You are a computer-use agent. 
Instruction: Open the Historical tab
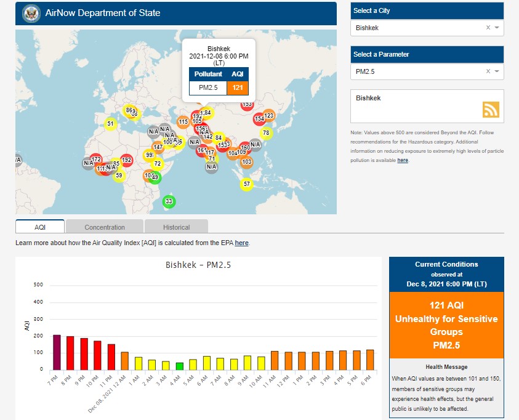click(x=176, y=227)
